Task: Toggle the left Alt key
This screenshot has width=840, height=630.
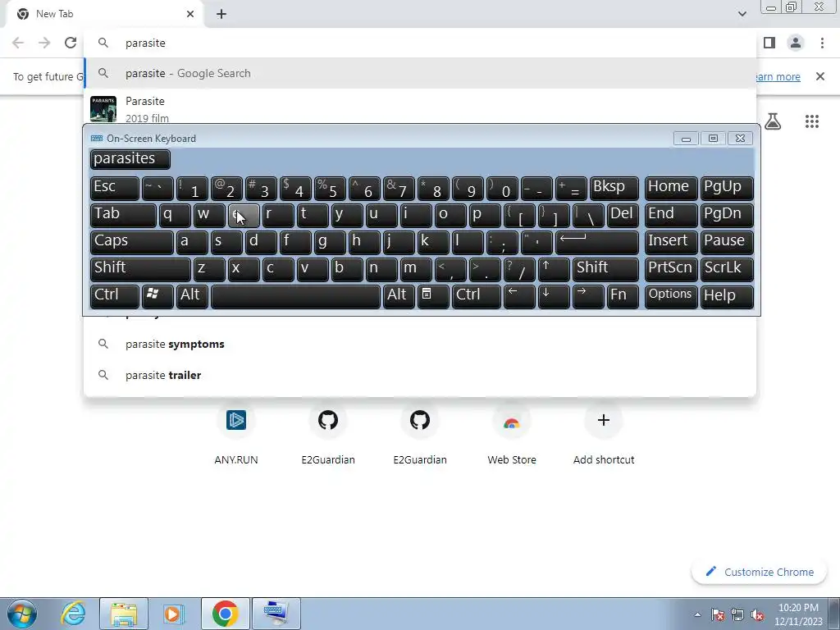Action: click(x=192, y=296)
